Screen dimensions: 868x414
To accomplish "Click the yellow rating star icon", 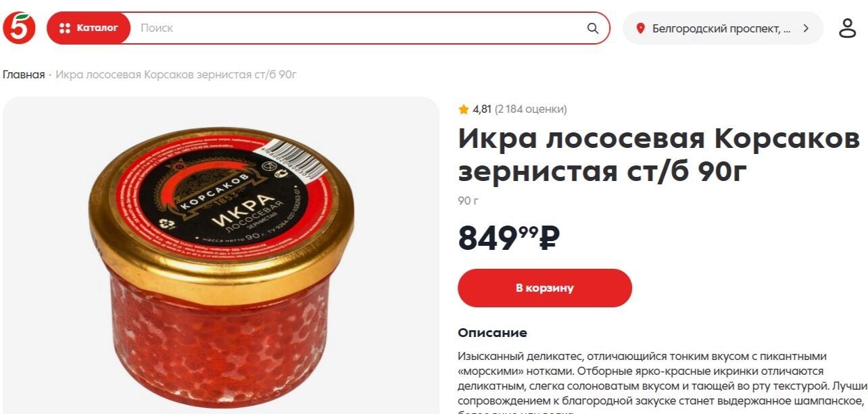I will pyautogui.click(x=464, y=109).
